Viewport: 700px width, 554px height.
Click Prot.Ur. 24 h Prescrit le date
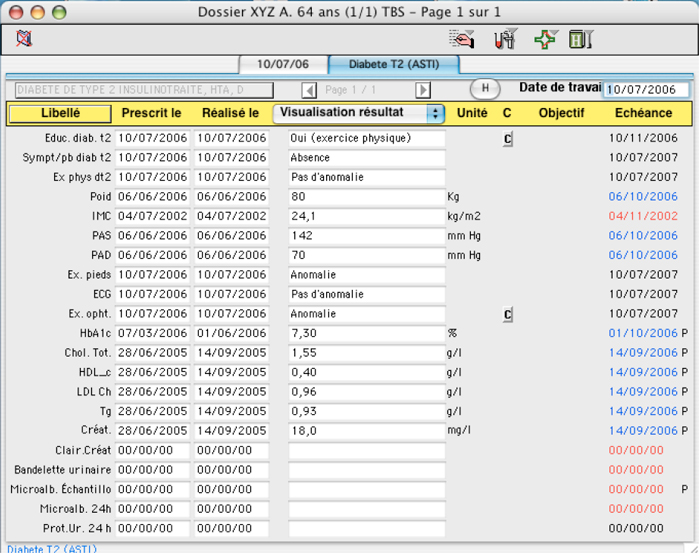point(153,529)
